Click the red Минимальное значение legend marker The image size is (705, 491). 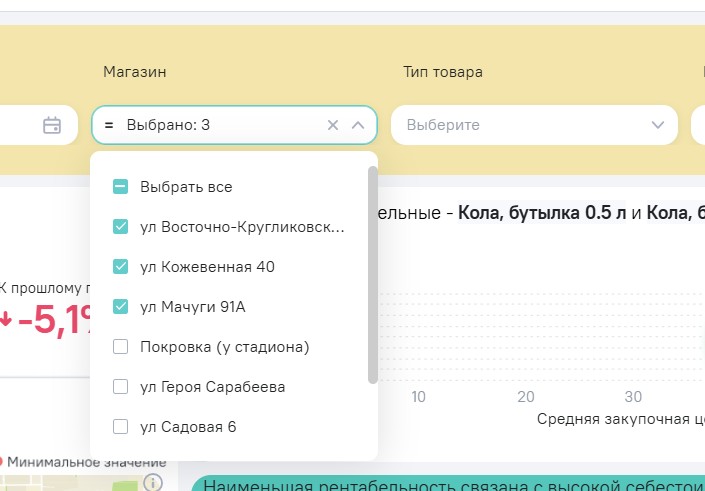(x=1, y=462)
